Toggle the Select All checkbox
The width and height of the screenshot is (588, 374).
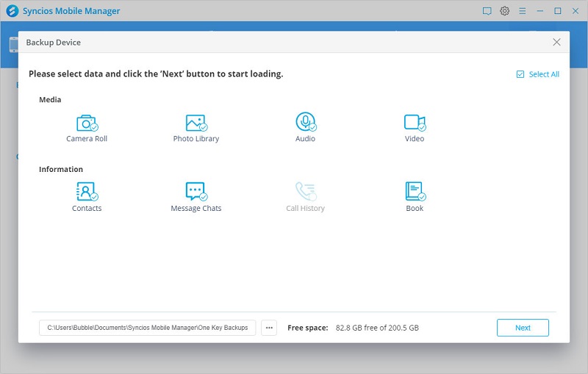520,74
